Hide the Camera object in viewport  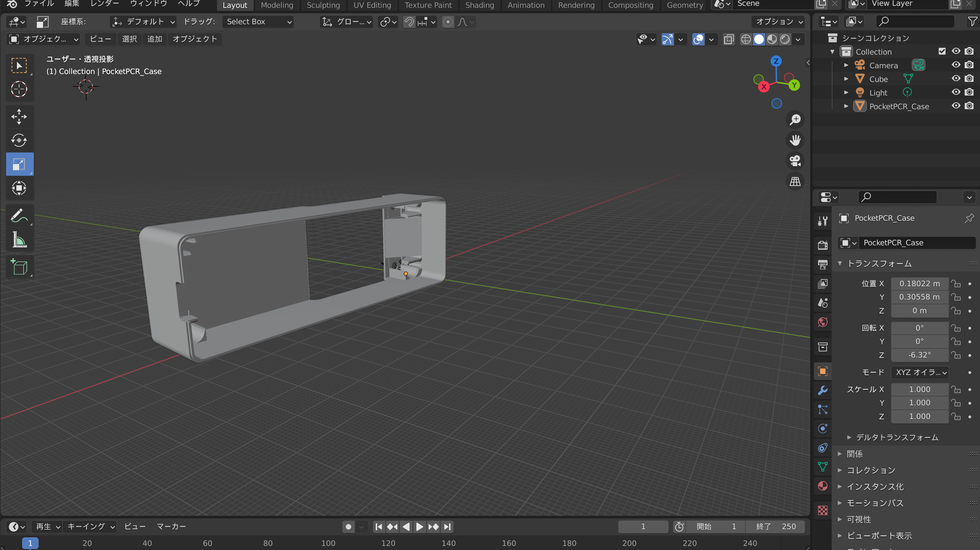pos(956,65)
